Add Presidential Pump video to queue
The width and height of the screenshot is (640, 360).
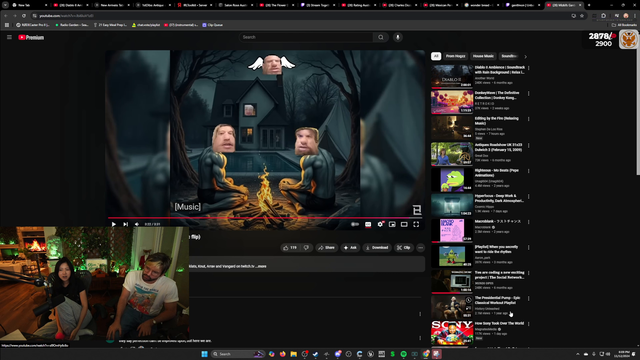click(469, 308)
